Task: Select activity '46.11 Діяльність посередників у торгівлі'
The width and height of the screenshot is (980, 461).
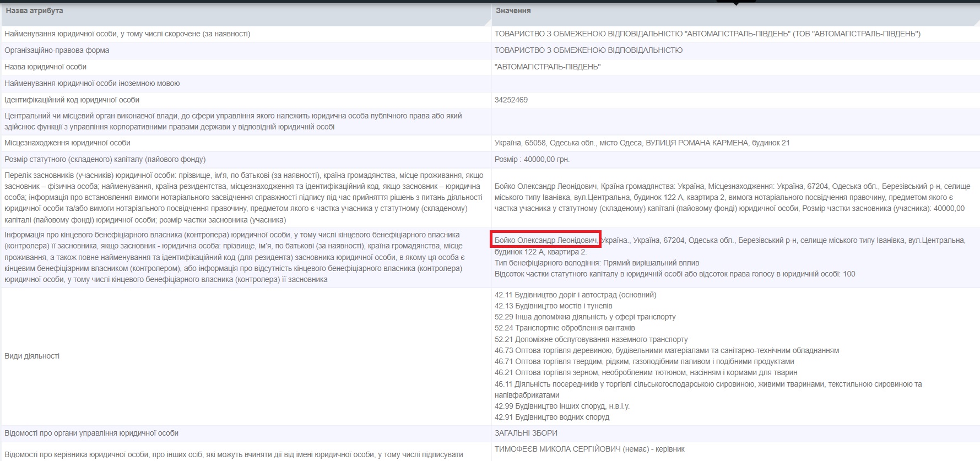Action: tap(708, 389)
